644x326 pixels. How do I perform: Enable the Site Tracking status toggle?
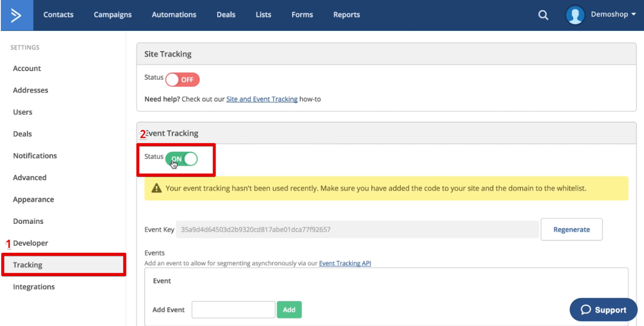[x=182, y=80]
